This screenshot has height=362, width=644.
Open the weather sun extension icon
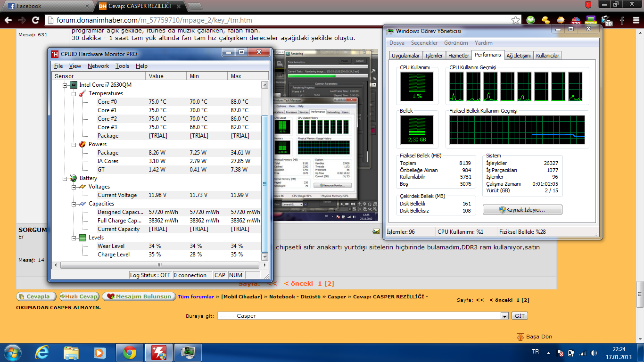(x=561, y=20)
